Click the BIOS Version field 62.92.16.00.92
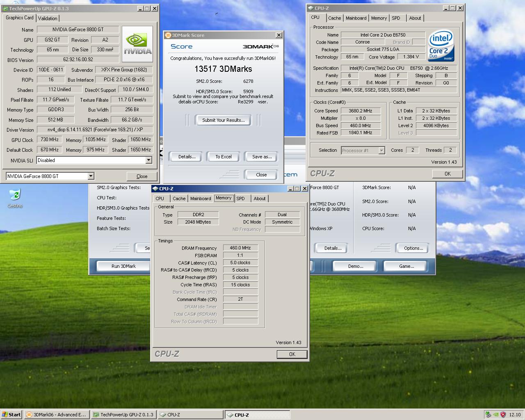The width and height of the screenshot is (525, 420). coord(78,60)
